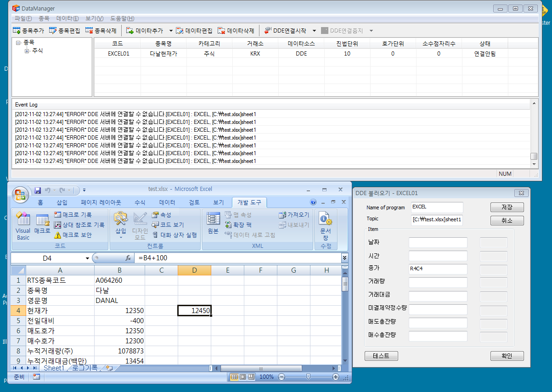Click the 코드 보기 ribbon icon
The image size is (552, 392).
156,225
